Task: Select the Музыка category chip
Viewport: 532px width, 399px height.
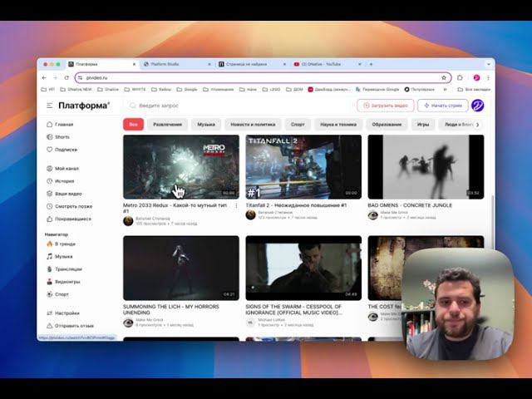Action: 206,125
